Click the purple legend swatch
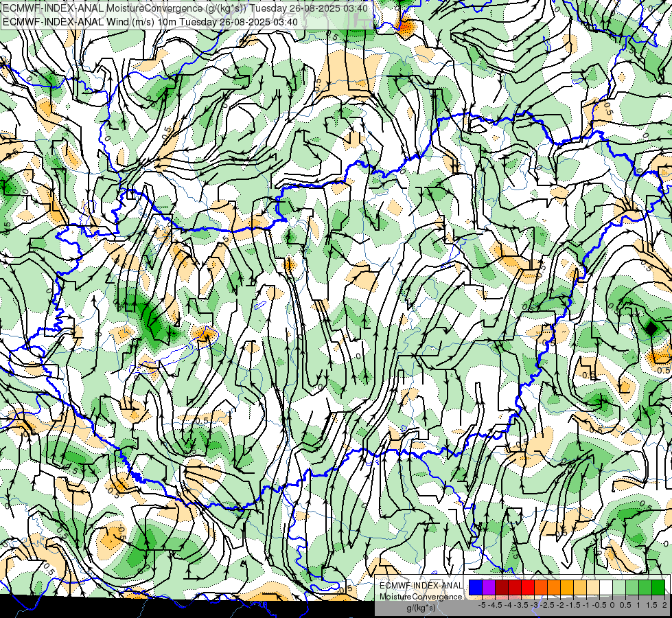This screenshot has width=672, height=618. [x=489, y=588]
